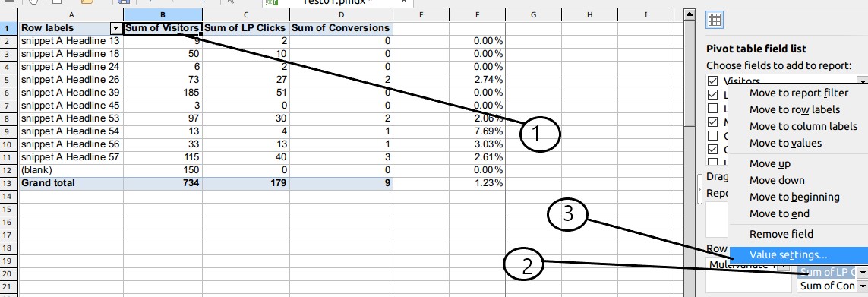Open the Row labels filter dropdown
This screenshot has width=868, height=297.
(x=115, y=27)
